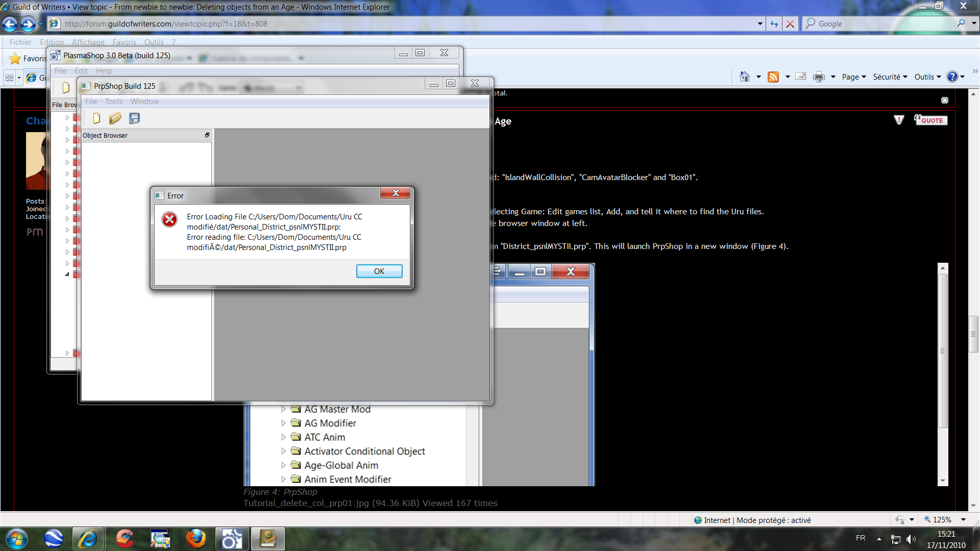
Task: Click the search magnifier icon
Action: coord(961,23)
